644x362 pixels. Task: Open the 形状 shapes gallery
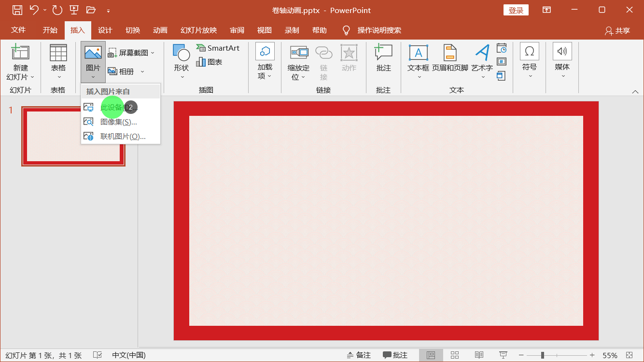[182, 62]
